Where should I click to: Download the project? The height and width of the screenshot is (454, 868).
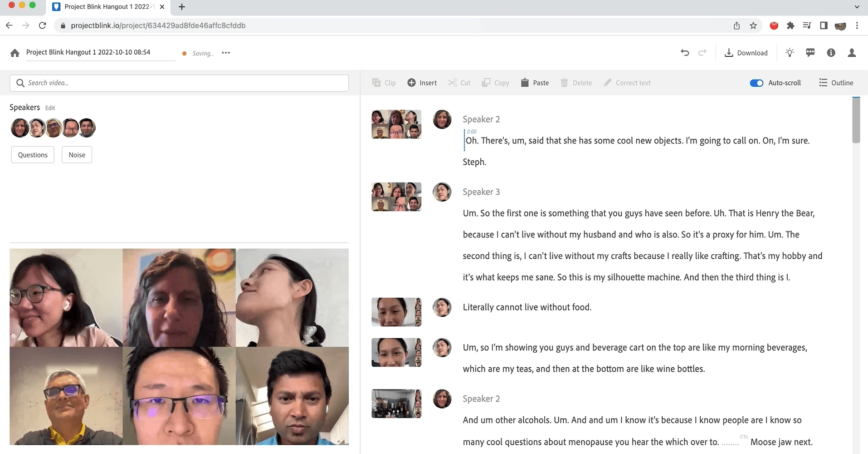(746, 53)
